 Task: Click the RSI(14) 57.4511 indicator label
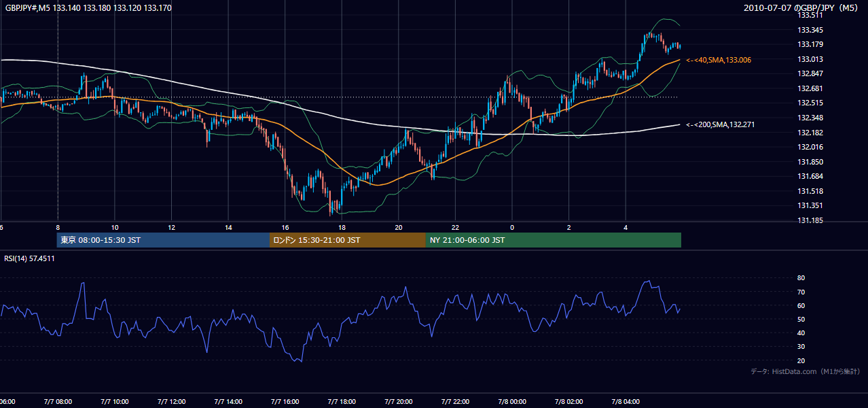click(x=30, y=258)
